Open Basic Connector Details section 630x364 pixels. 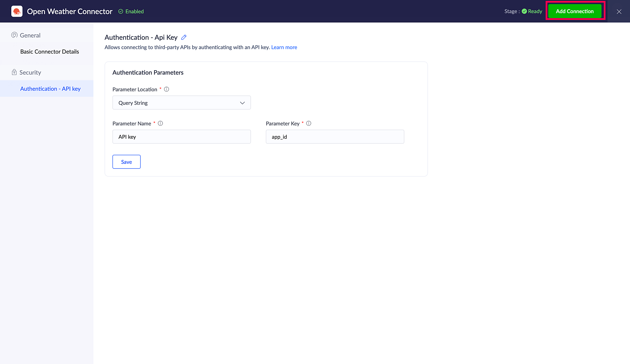pyautogui.click(x=49, y=52)
